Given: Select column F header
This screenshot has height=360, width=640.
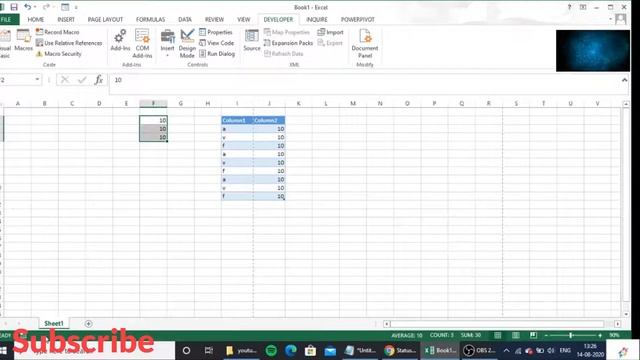Looking at the screenshot, I should [x=153, y=103].
